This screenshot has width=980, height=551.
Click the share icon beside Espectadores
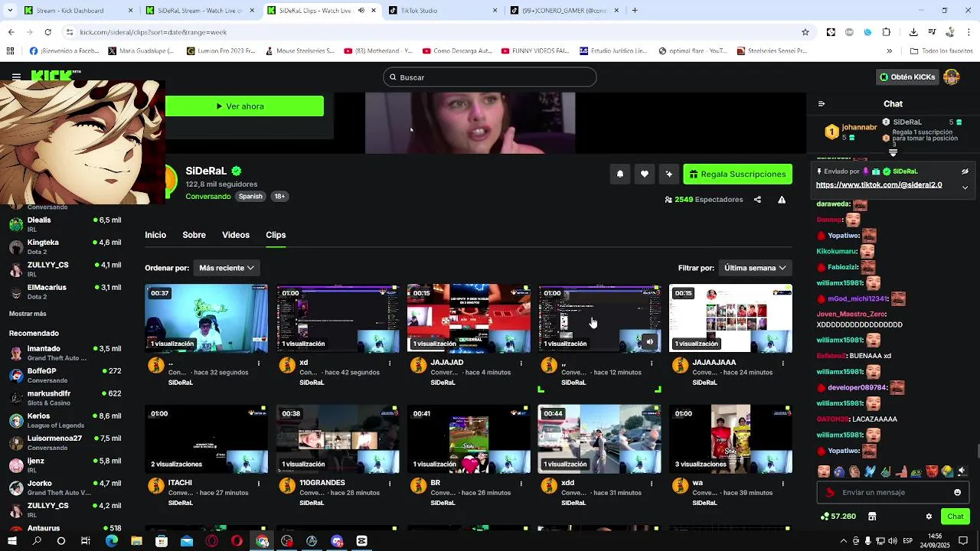pyautogui.click(x=757, y=200)
